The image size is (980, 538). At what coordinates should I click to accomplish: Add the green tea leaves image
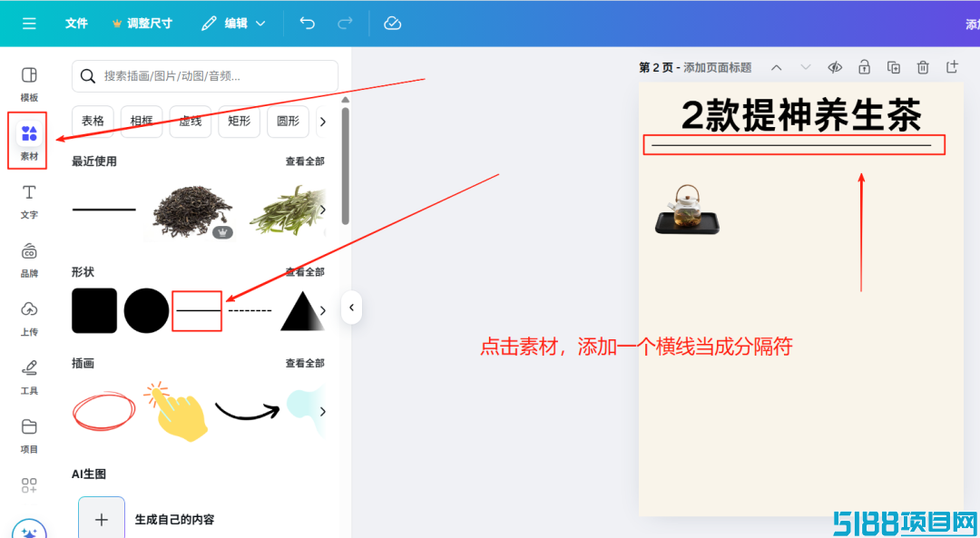coord(288,210)
